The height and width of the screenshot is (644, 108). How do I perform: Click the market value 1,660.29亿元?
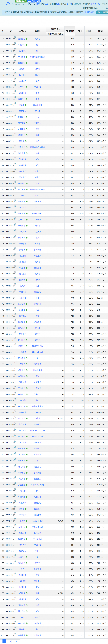(101, 419)
